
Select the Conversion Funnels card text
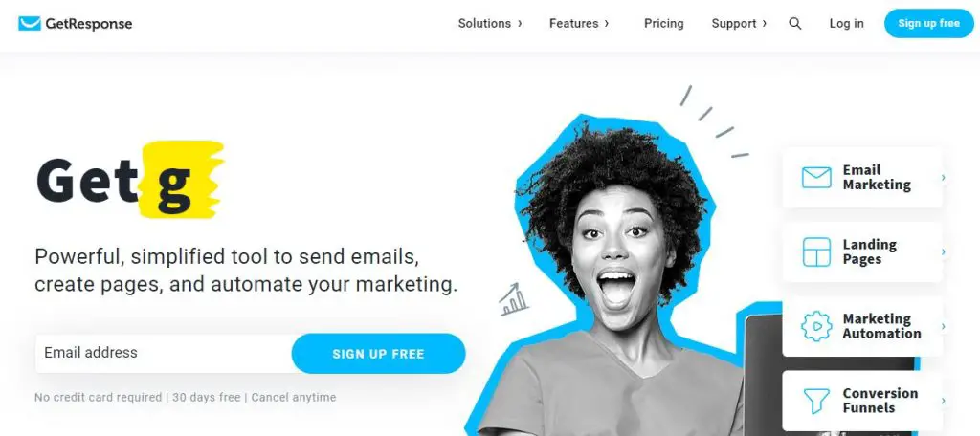(x=880, y=401)
